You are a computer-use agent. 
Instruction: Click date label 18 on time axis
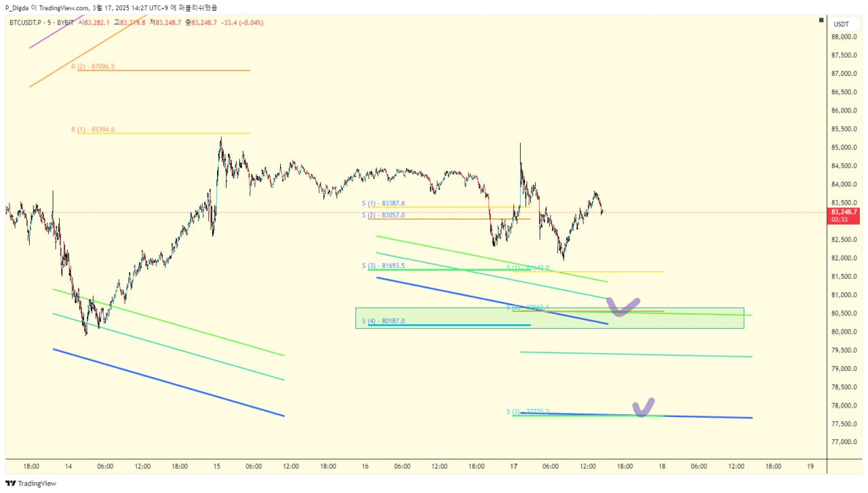pyautogui.click(x=662, y=467)
